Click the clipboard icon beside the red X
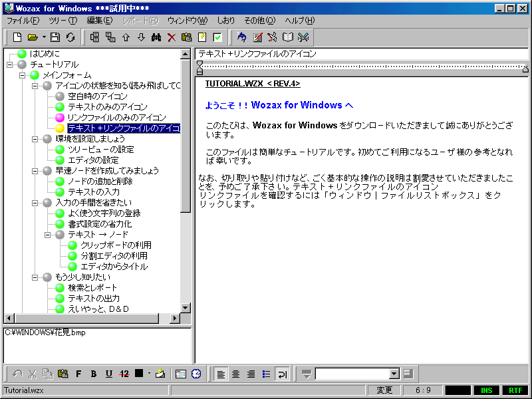 [187, 37]
